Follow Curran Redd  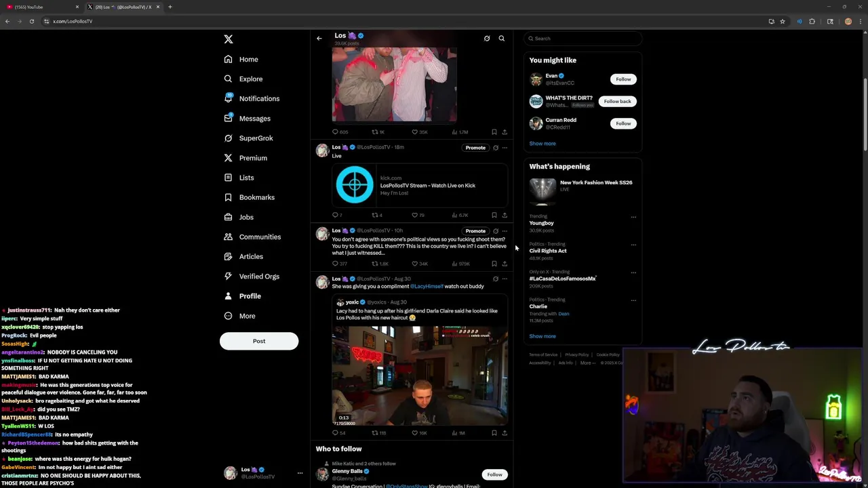coord(623,123)
